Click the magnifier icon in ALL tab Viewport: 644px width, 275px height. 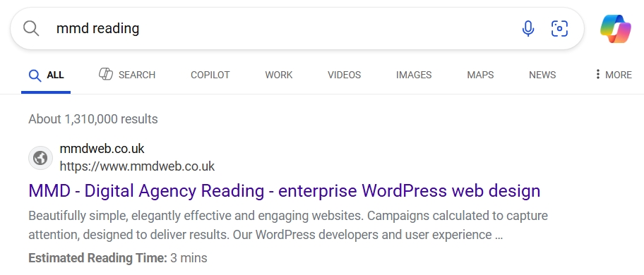tap(35, 75)
